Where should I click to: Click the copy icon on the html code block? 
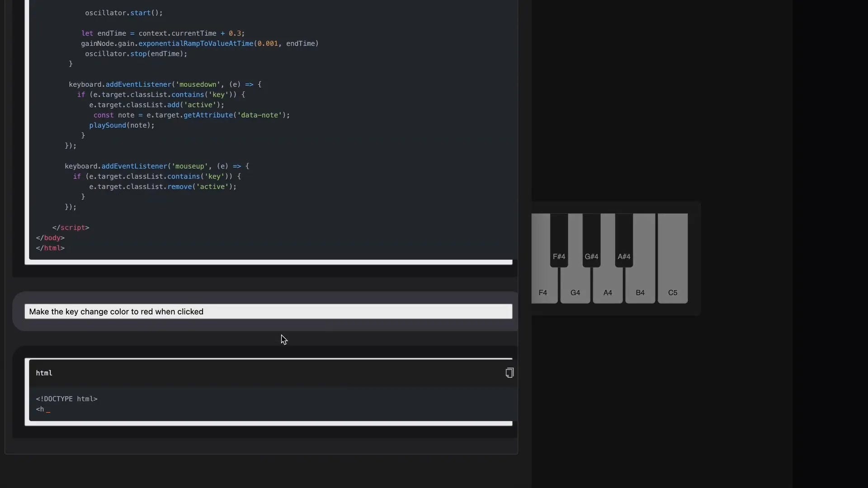point(509,373)
